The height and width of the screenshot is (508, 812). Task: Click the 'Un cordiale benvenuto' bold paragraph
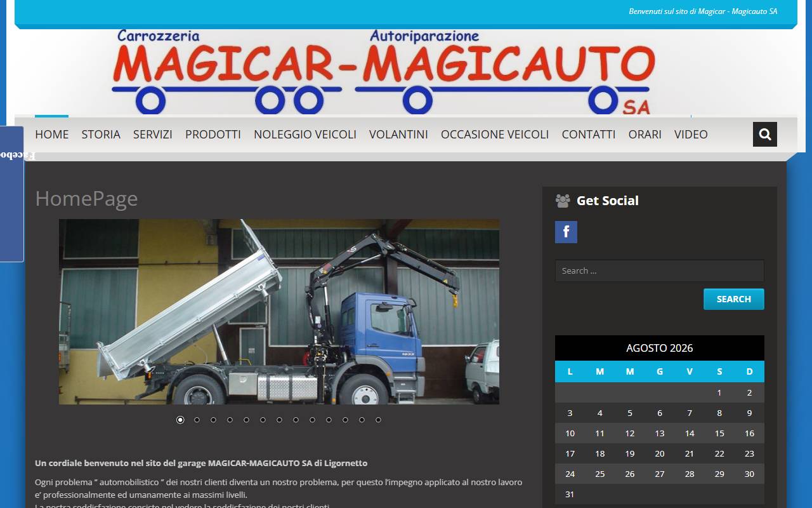tap(201, 463)
